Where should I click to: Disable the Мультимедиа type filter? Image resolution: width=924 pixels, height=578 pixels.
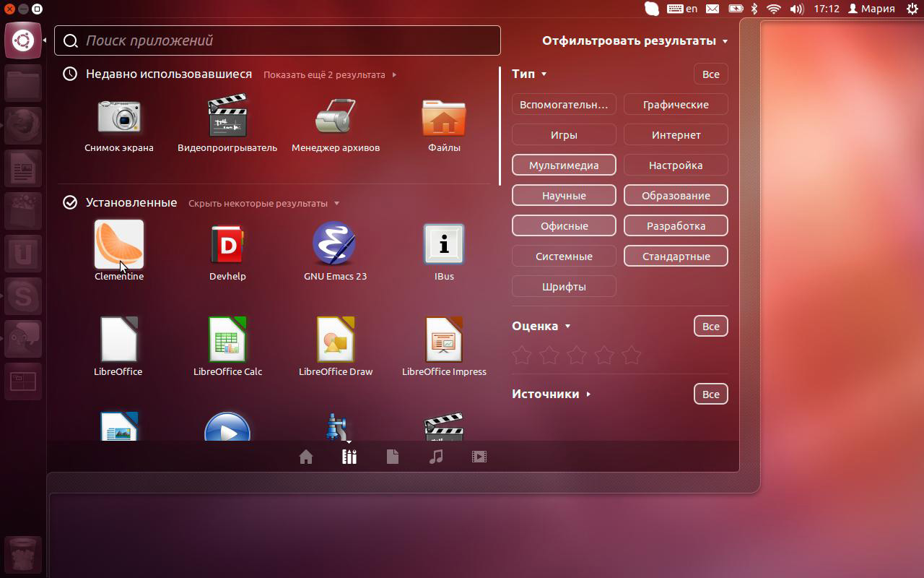tap(564, 165)
